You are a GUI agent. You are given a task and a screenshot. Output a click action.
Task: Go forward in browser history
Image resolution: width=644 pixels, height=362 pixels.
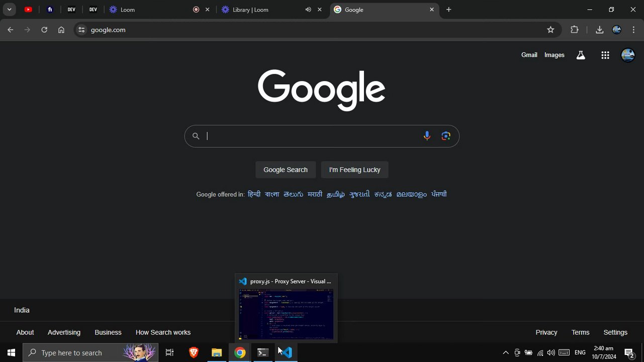[x=27, y=30]
